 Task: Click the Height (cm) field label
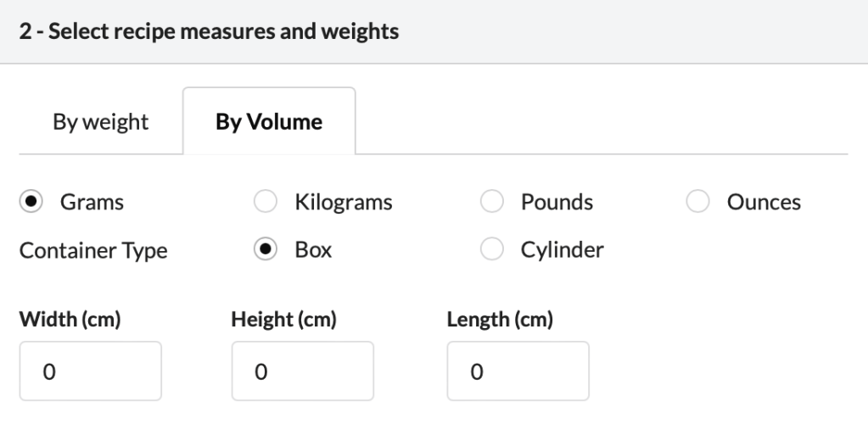click(284, 320)
